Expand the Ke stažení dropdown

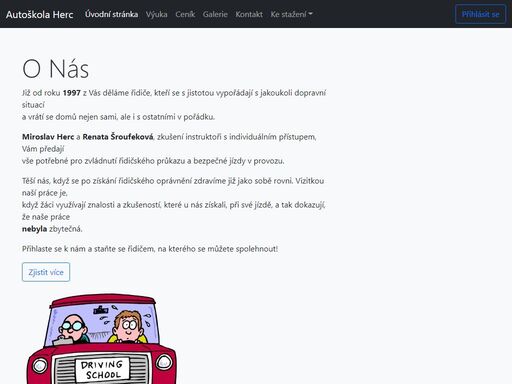click(x=291, y=14)
